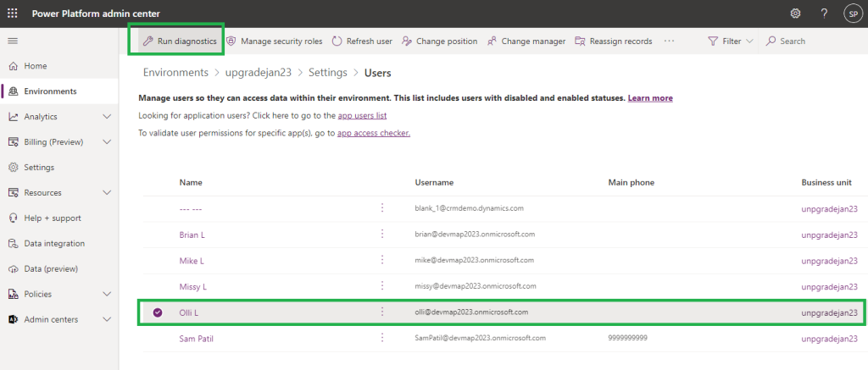Screen dimensions: 868x370
Task: Open more options for Brian L
Action: tap(382, 235)
